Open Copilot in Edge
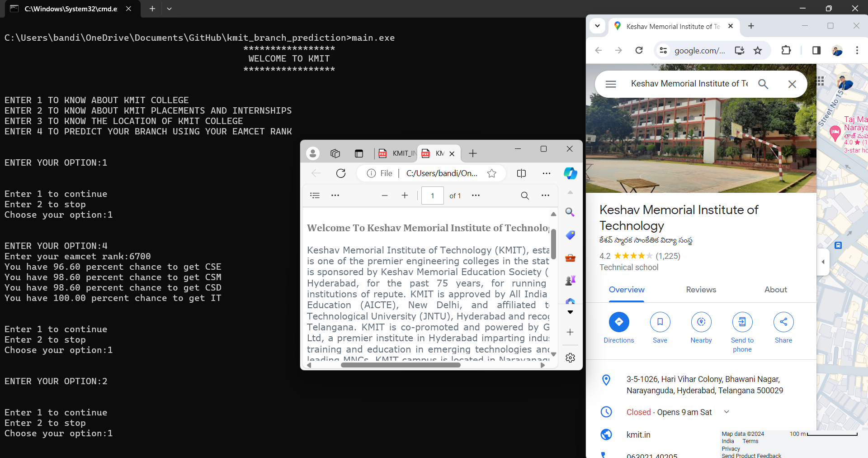The image size is (868, 458). click(x=570, y=173)
